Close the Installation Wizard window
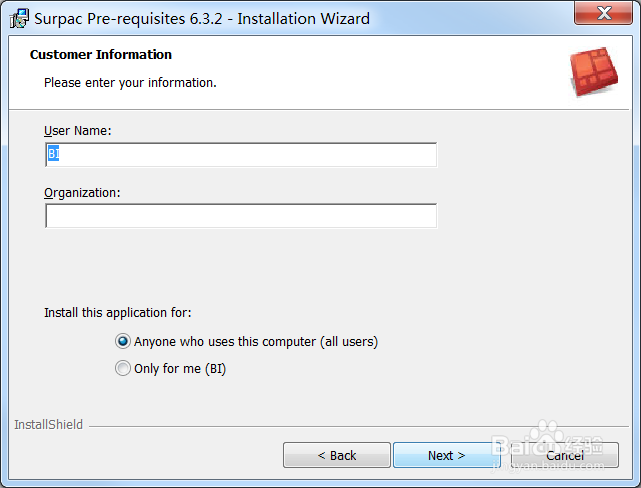Screen dimensions: 641x488 coord(603,13)
